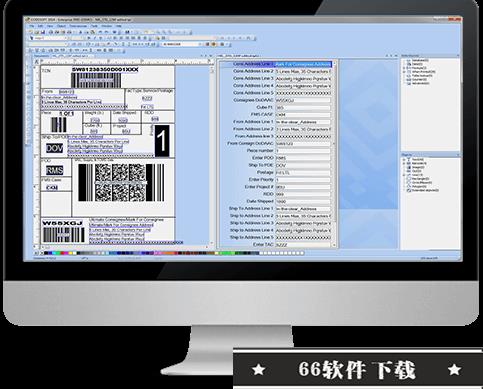Select Formula in the data sources tree
483x389 pixels.
tap(419, 68)
